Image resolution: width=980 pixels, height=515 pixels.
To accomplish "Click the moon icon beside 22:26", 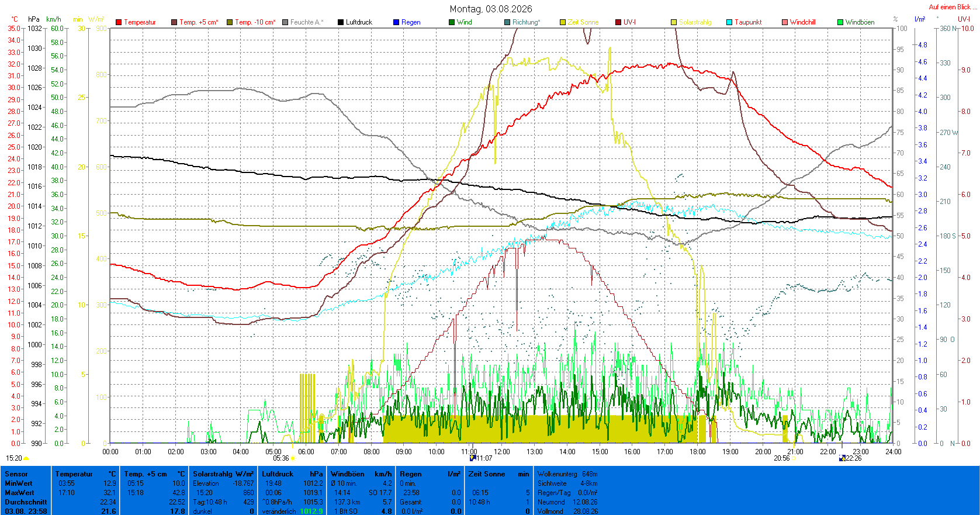I will pos(842,458).
